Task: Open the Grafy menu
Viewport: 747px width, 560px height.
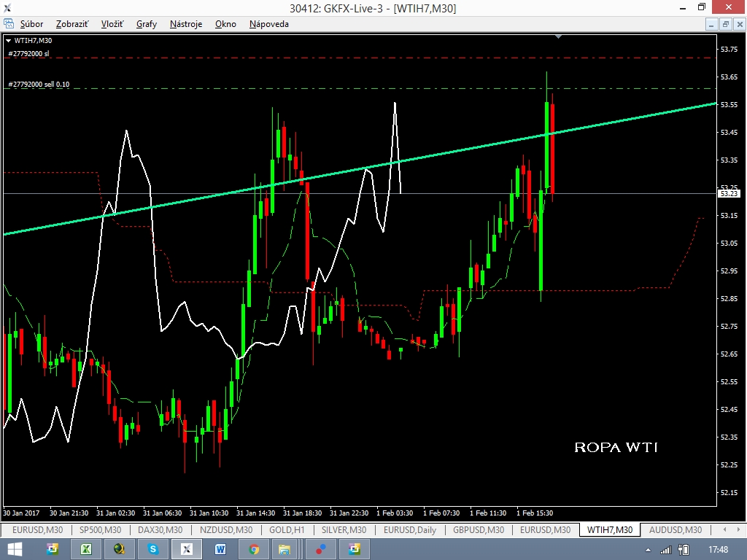Action: [146, 24]
